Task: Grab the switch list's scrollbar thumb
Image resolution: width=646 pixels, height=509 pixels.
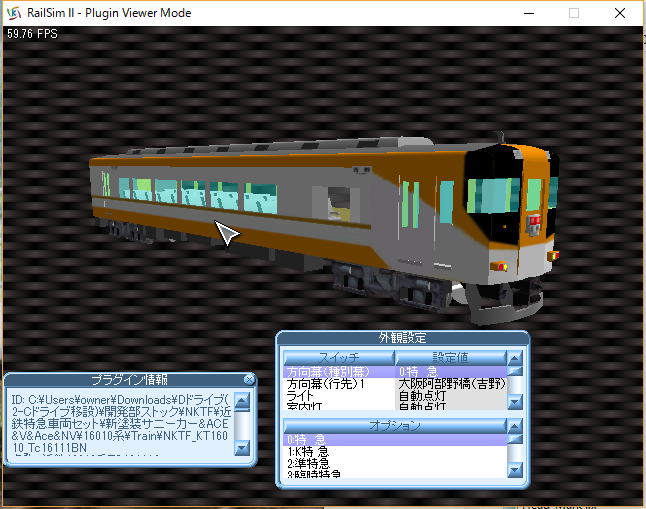Action: click(x=515, y=371)
